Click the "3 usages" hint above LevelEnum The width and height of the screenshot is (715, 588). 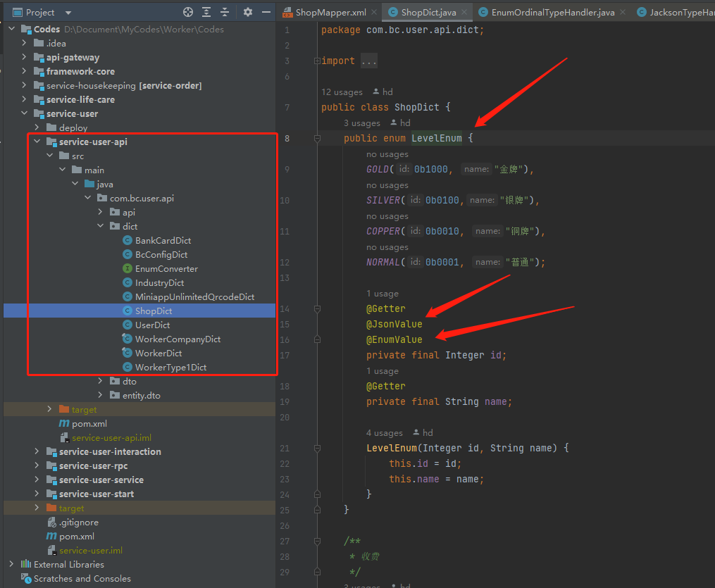(362, 123)
